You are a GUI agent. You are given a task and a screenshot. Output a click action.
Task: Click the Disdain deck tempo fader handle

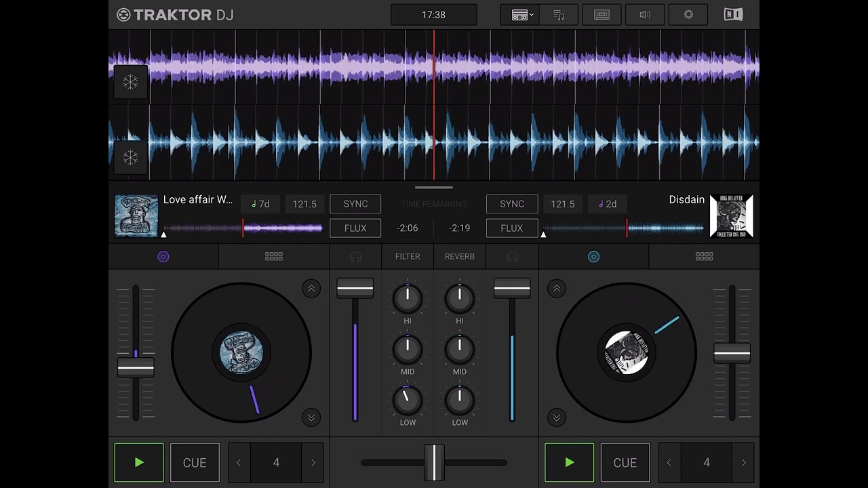pos(732,353)
